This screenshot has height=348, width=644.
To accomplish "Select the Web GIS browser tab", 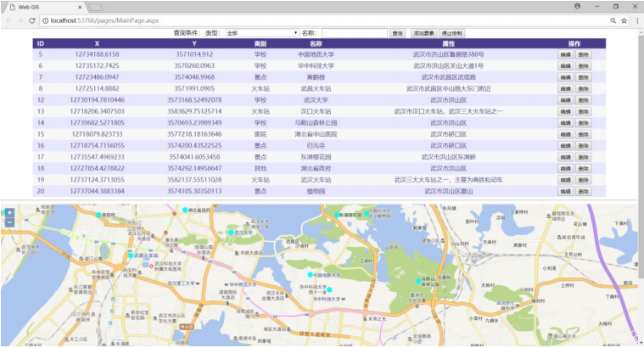I will (44, 7).
